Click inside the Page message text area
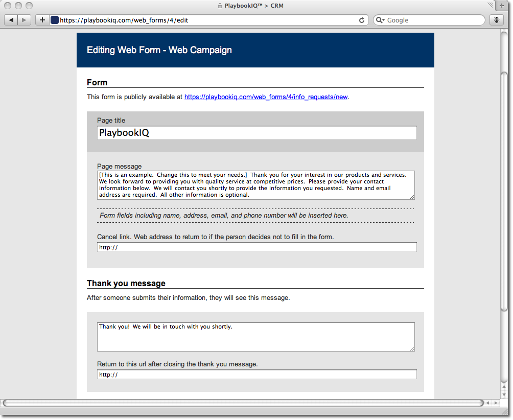 point(255,185)
